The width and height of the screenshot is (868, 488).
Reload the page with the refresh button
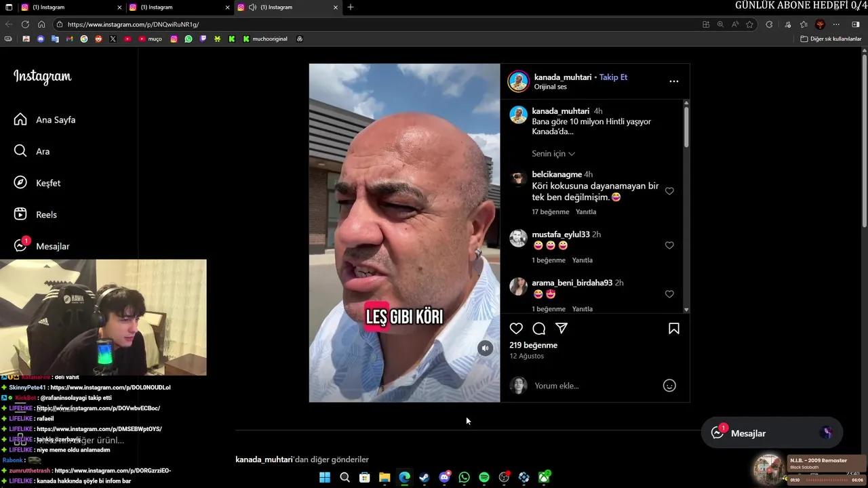click(25, 24)
